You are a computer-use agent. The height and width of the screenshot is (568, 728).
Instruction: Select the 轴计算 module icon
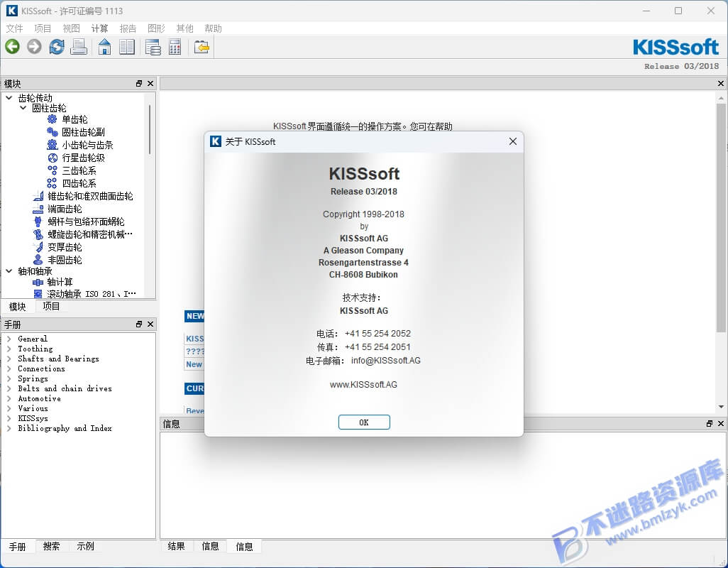click(x=38, y=282)
